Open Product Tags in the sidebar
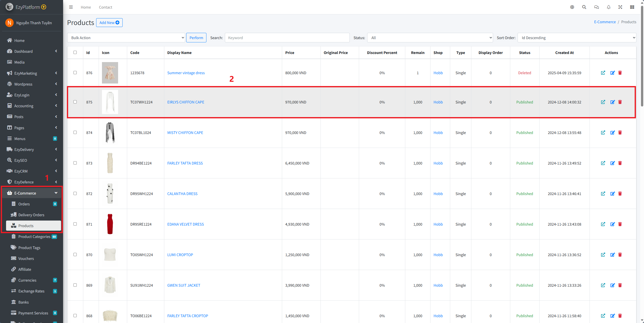 tap(34, 248)
